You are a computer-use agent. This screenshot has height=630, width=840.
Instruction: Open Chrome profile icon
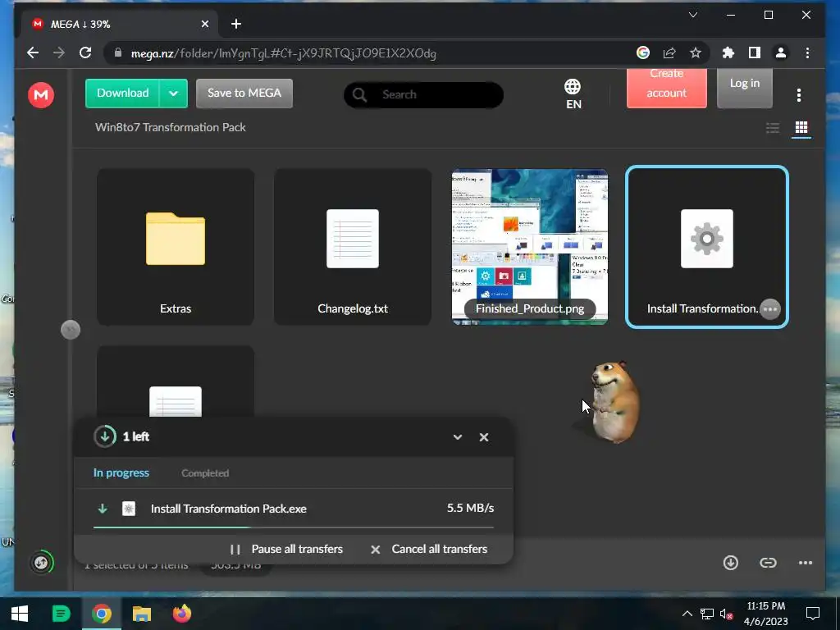(x=781, y=52)
